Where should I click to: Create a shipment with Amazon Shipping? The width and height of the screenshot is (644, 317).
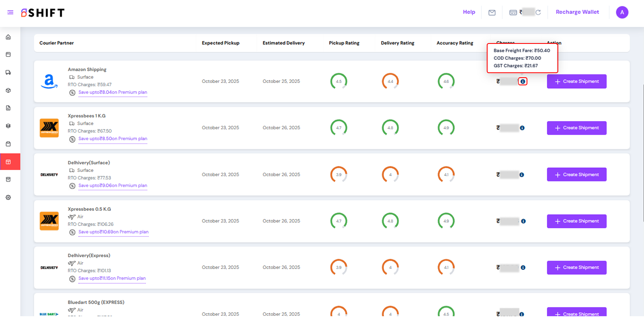(x=576, y=81)
